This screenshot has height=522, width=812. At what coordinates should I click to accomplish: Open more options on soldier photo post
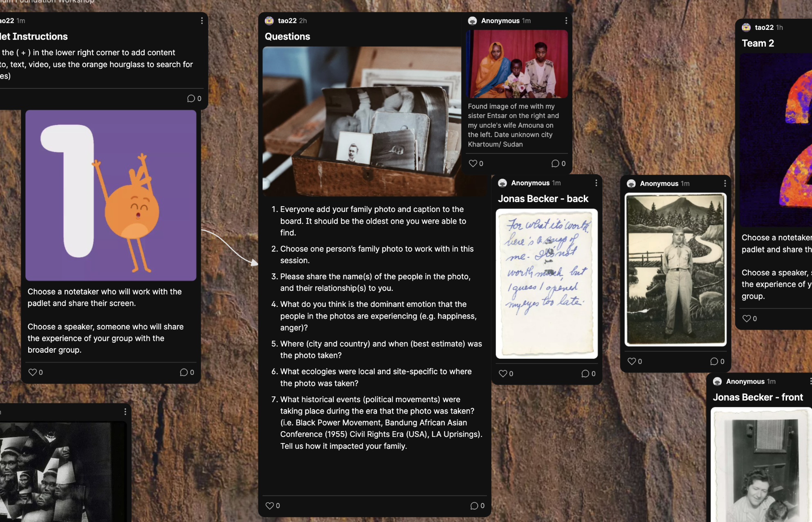(x=725, y=183)
